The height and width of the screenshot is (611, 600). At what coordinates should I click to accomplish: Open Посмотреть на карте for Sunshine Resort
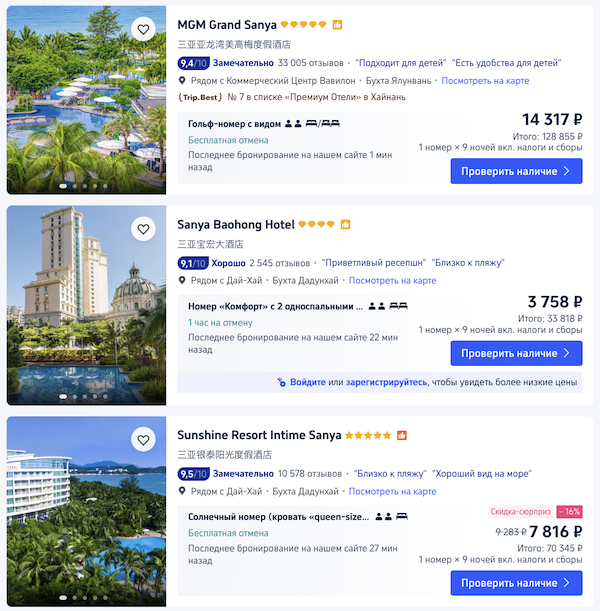391,491
